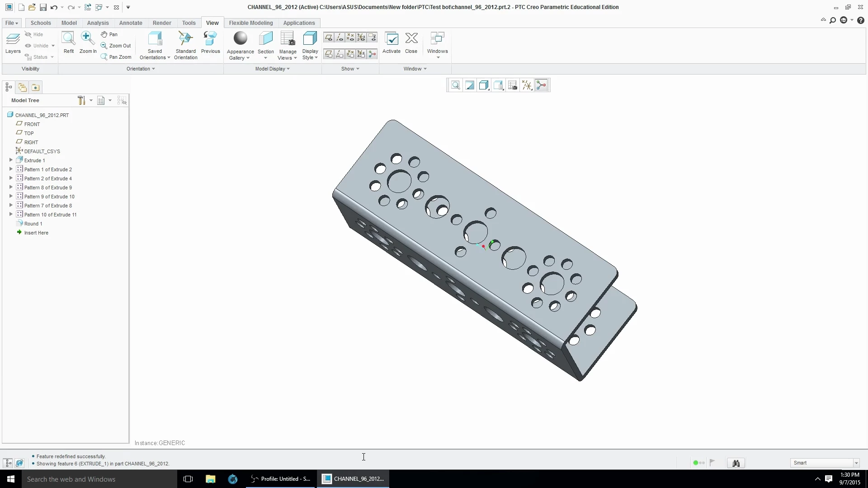Image resolution: width=868 pixels, height=488 pixels.
Task: Open the Model Tree settings tool
Action: click(82, 100)
